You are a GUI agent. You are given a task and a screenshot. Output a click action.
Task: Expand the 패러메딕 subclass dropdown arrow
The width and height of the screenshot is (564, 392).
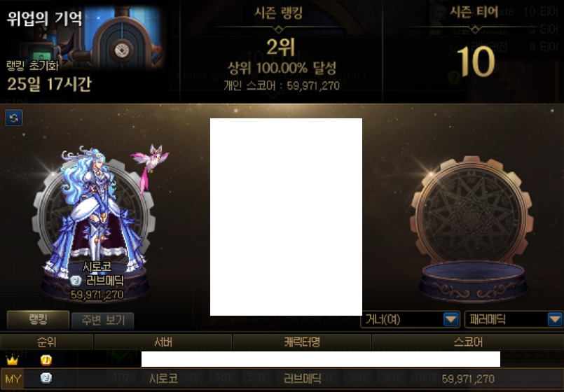555,319
